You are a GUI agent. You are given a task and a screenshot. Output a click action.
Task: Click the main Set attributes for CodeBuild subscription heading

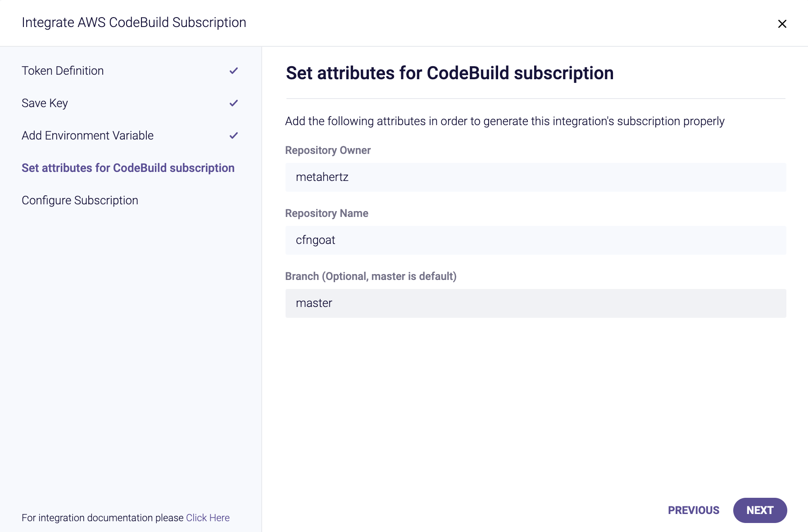(449, 73)
